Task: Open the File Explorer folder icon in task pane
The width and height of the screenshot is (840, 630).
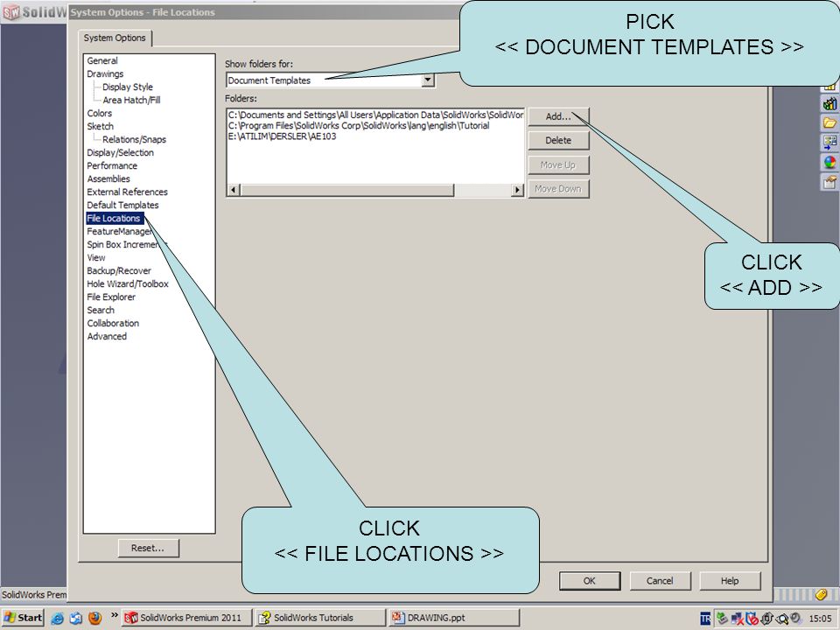Action: tap(829, 122)
